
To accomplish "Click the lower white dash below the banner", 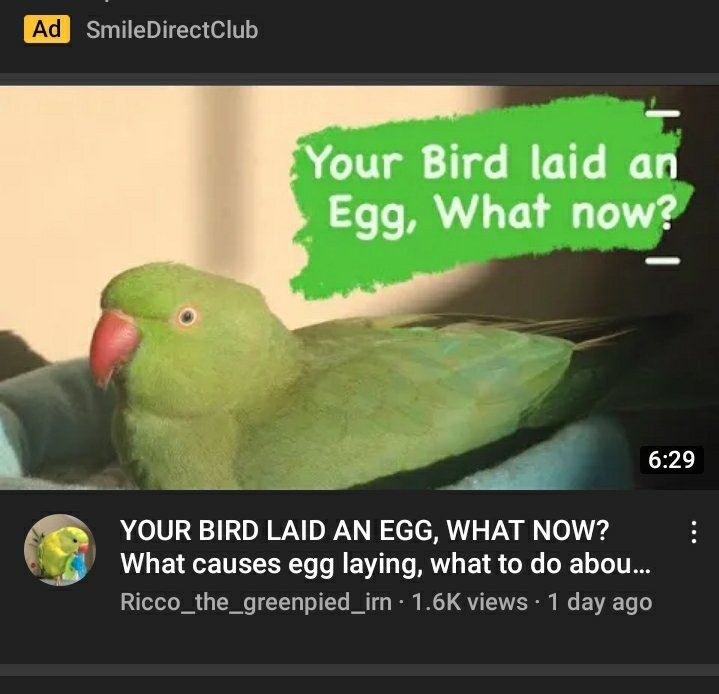I will point(663,261).
